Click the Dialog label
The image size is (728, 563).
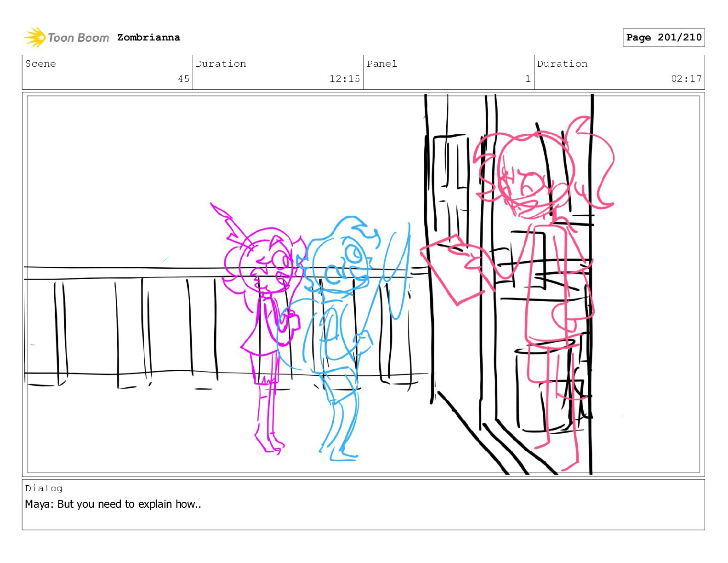point(44,488)
